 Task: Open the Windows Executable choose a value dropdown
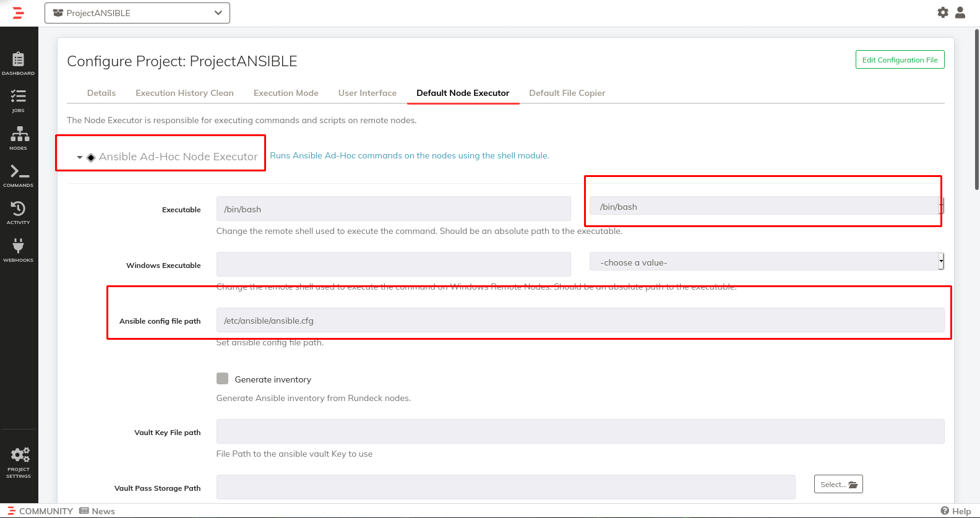(767, 262)
